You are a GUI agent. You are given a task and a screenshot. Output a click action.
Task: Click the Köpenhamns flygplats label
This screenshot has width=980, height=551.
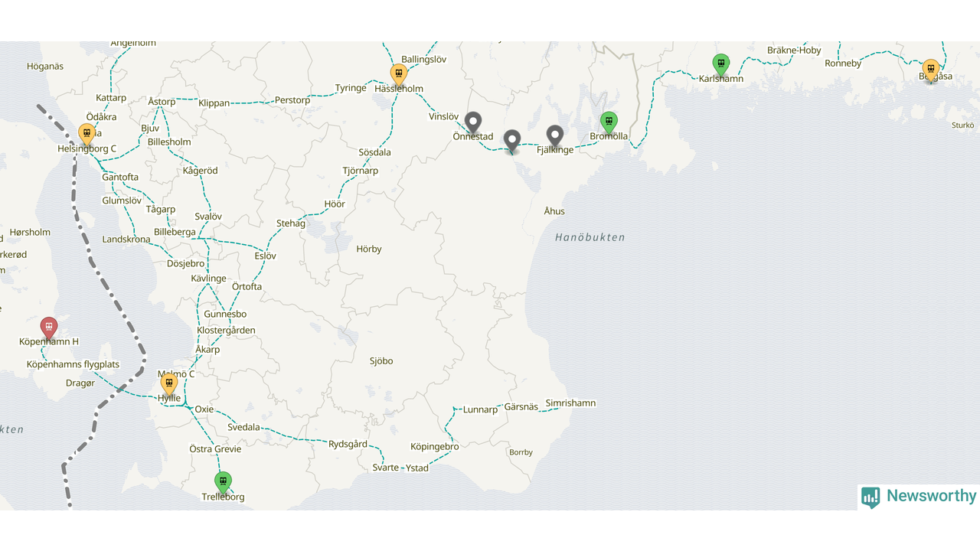click(x=73, y=365)
